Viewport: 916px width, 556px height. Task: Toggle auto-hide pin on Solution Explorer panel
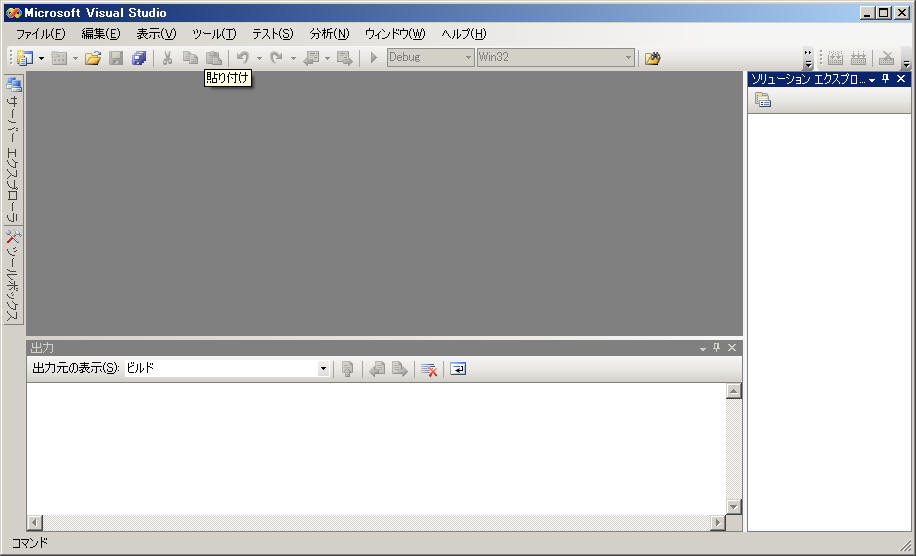tap(885, 79)
